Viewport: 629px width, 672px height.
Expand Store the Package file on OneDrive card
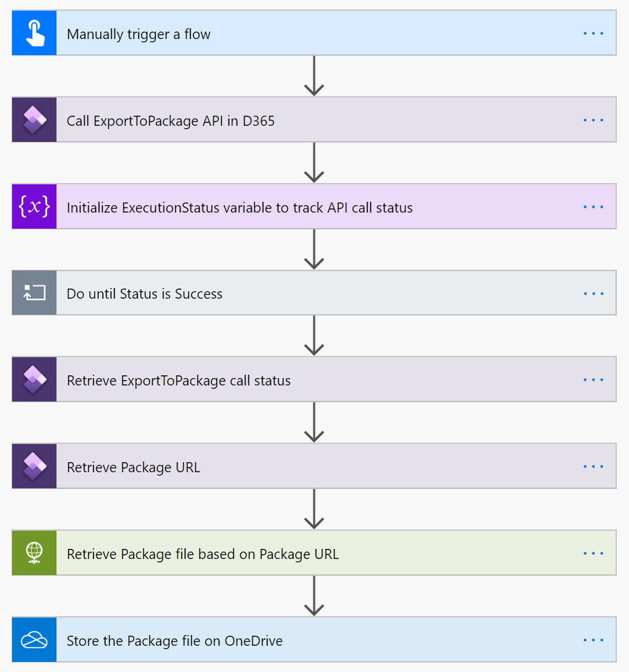[x=174, y=641]
